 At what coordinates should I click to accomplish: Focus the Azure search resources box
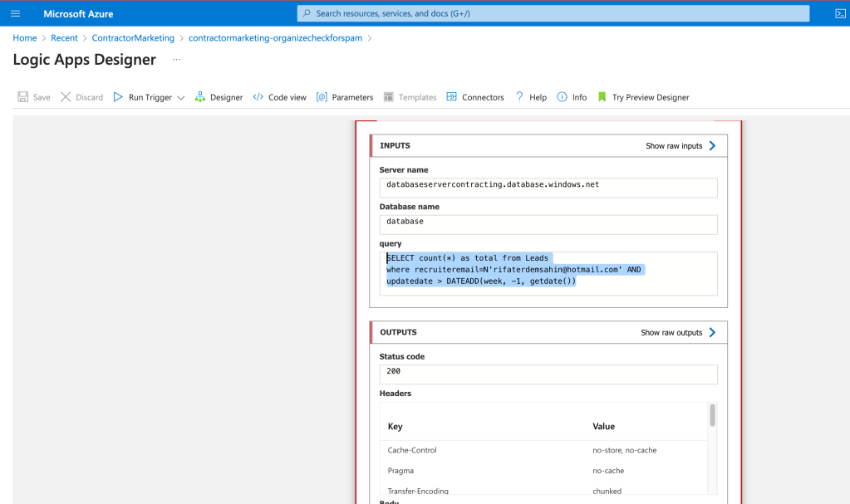coord(553,13)
